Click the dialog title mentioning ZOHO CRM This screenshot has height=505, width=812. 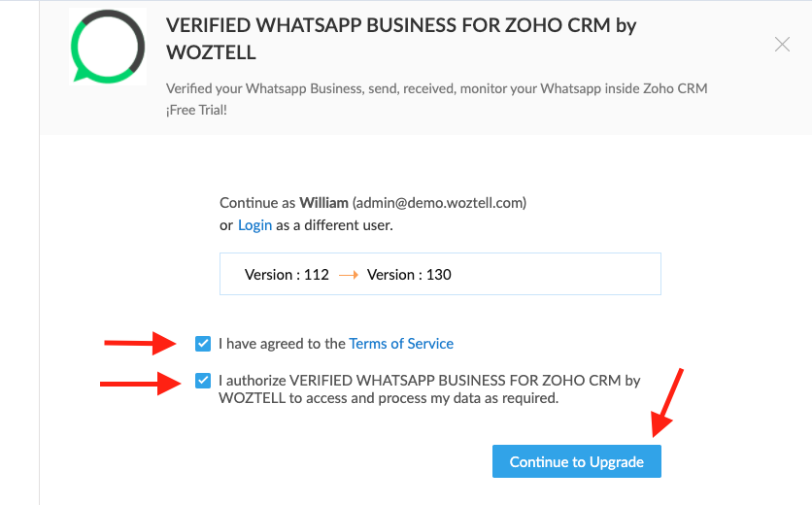[401, 39]
